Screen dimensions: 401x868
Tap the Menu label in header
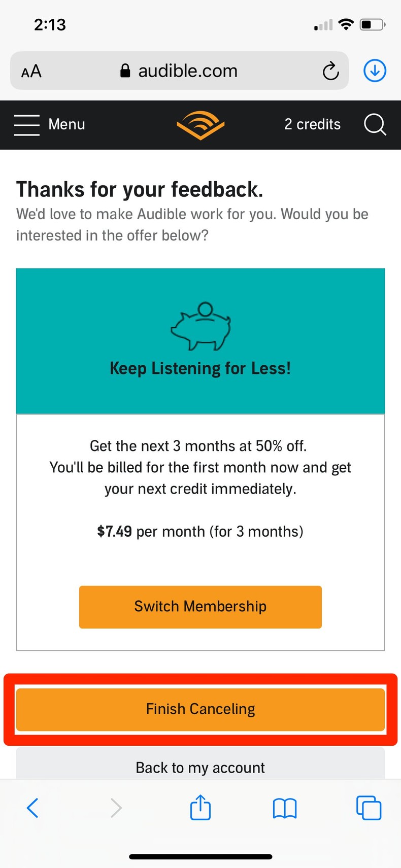click(66, 125)
